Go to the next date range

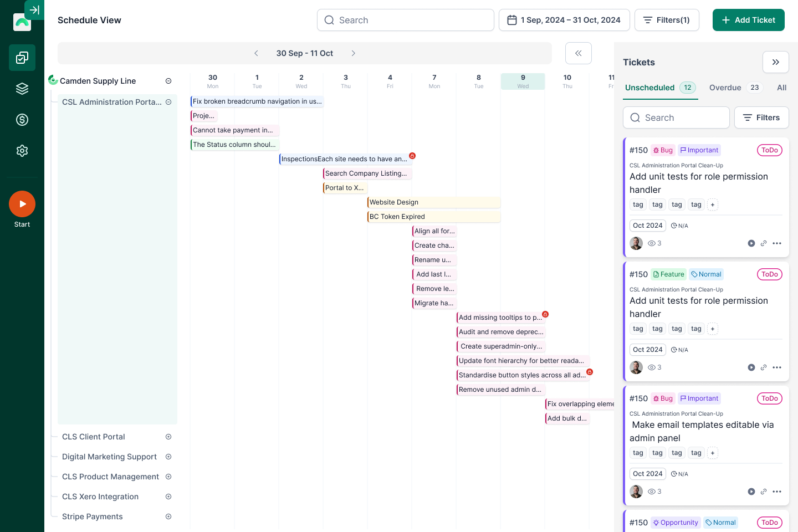pos(354,53)
